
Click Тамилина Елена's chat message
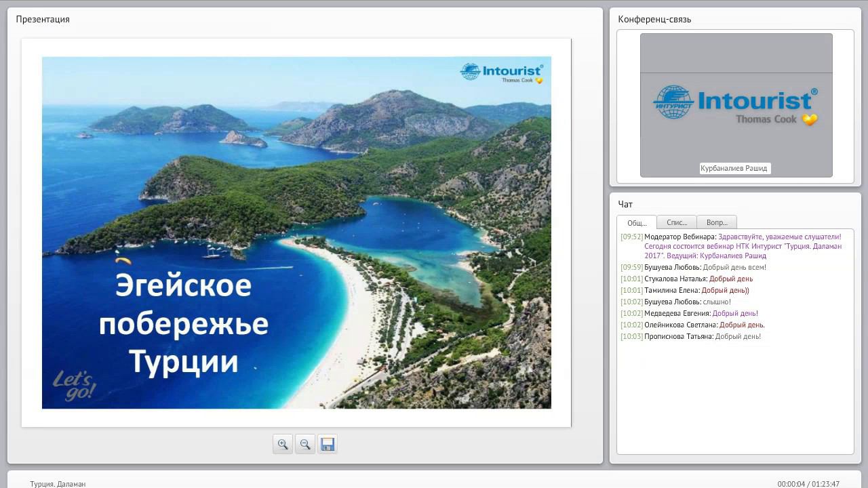[685, 290]
